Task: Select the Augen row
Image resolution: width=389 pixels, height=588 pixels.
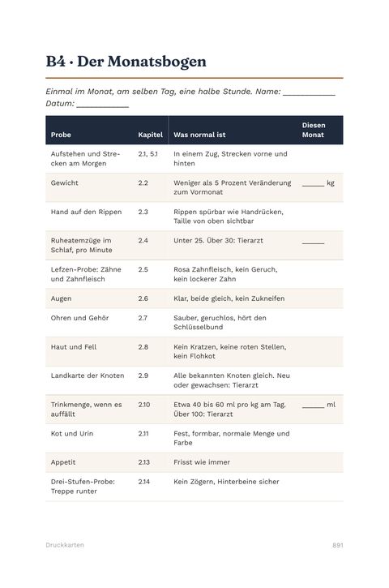Action: click(x=194, y=298)
